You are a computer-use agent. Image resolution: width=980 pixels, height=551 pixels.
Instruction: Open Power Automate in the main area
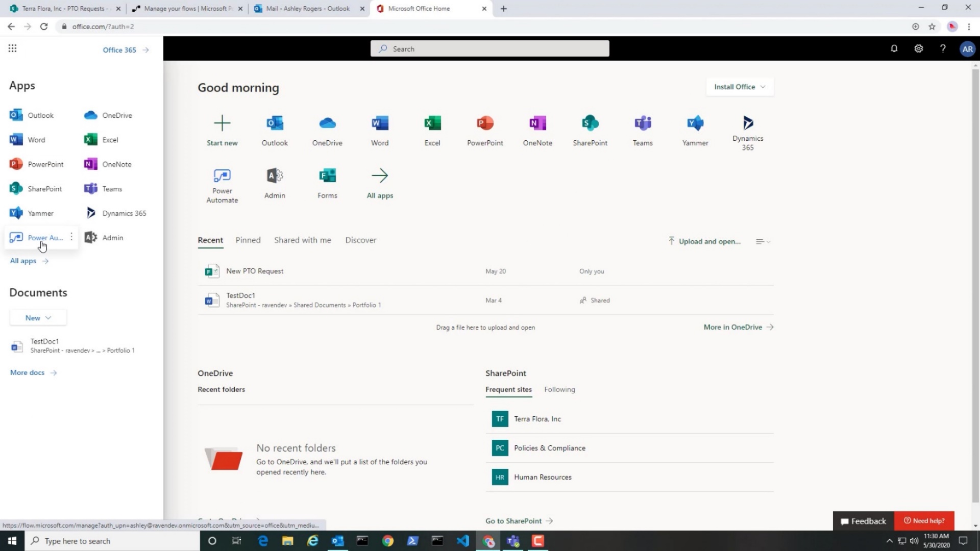222,185
